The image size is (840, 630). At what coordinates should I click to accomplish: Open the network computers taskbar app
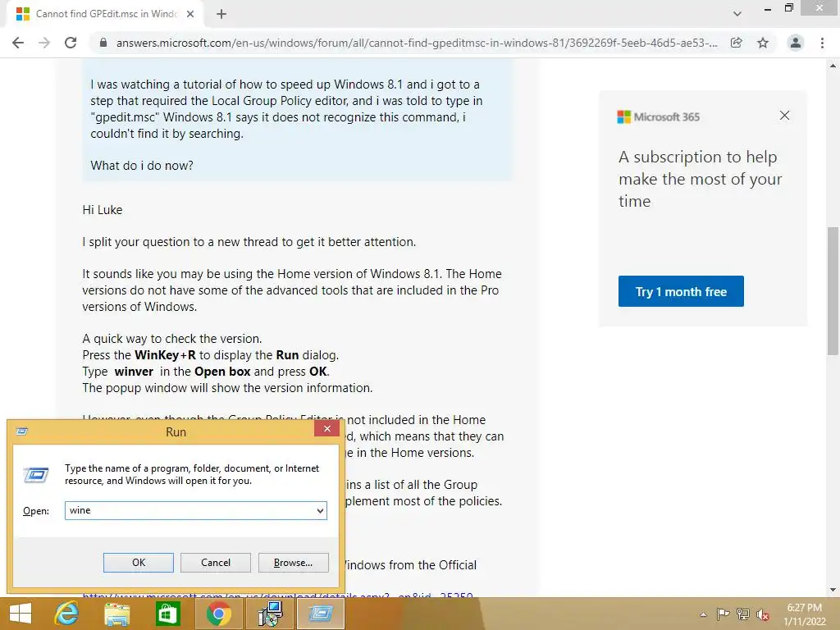pos(270,614)
